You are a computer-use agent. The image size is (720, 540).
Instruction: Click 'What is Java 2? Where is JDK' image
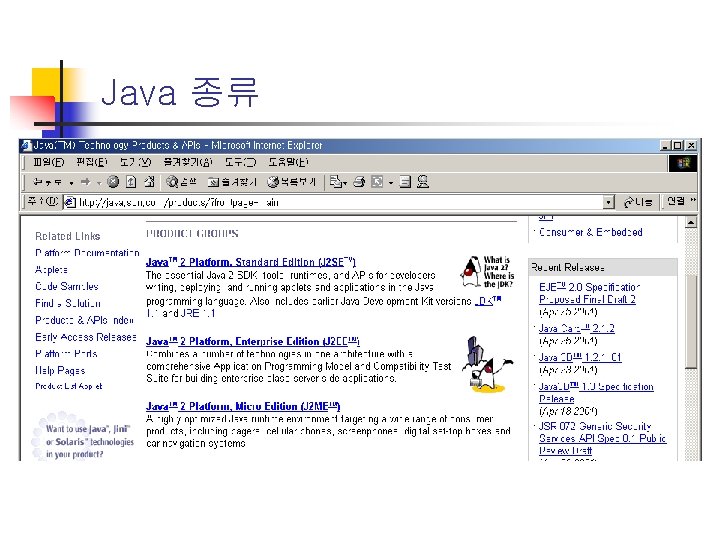tap(487, 272)
